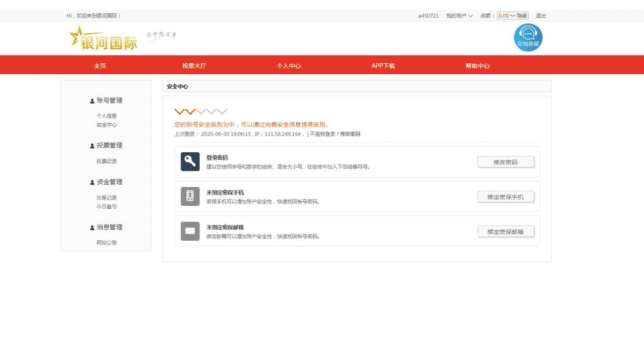Click the envelope icon for security email
Viewport: 644px width, 353px height.
click(x=190, y=231)
